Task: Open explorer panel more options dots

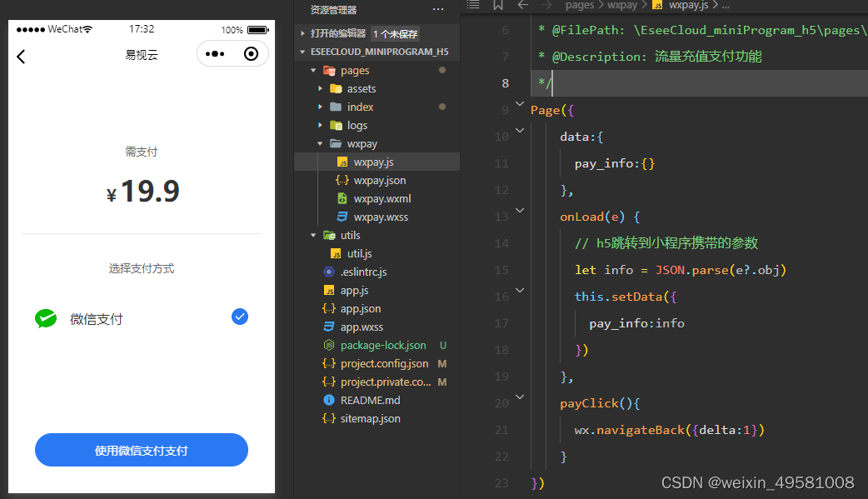Action: (x=438, y=9)
